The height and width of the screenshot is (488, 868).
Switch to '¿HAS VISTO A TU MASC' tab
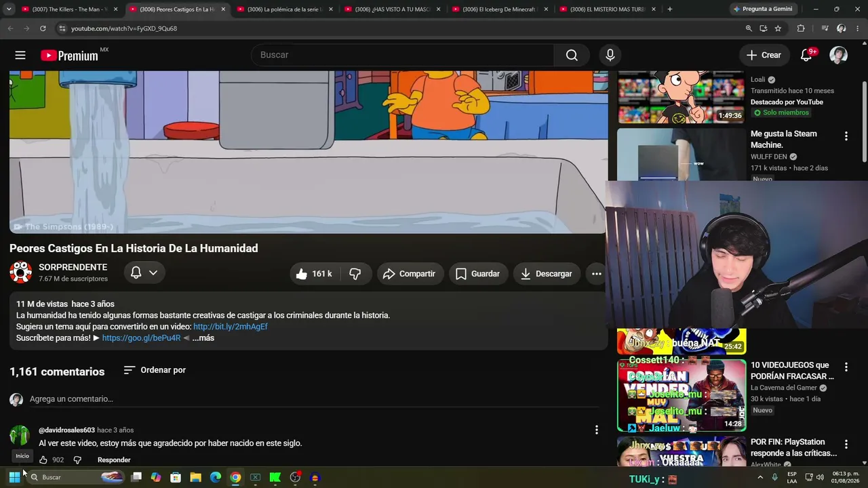pos(393,9)
